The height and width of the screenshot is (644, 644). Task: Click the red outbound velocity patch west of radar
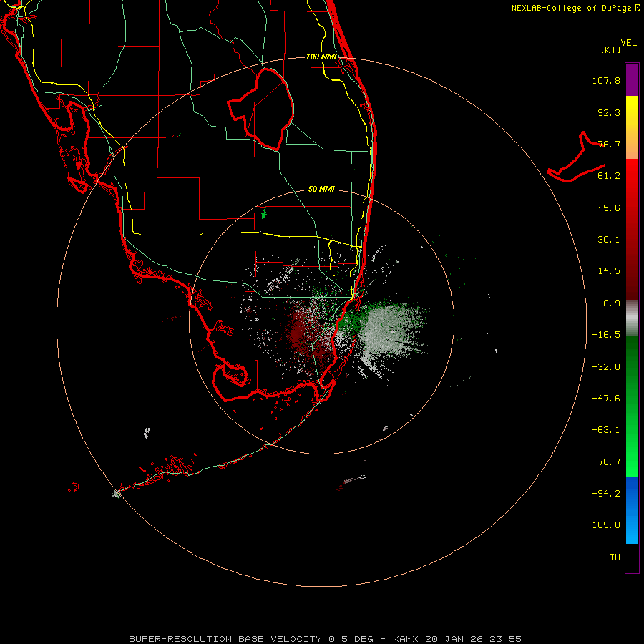[299, 331]
